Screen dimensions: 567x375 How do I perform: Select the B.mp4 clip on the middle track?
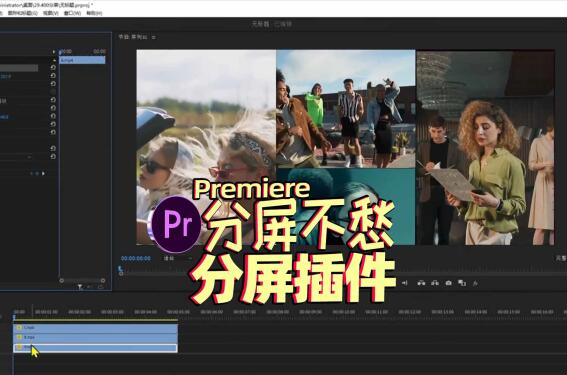coord(95,337)
